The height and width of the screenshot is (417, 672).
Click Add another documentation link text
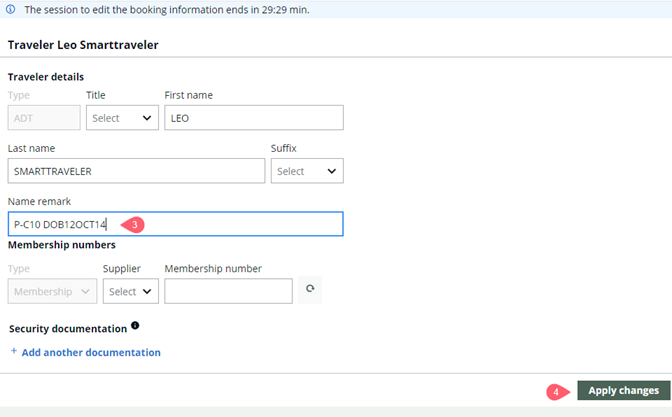(91, 352)
